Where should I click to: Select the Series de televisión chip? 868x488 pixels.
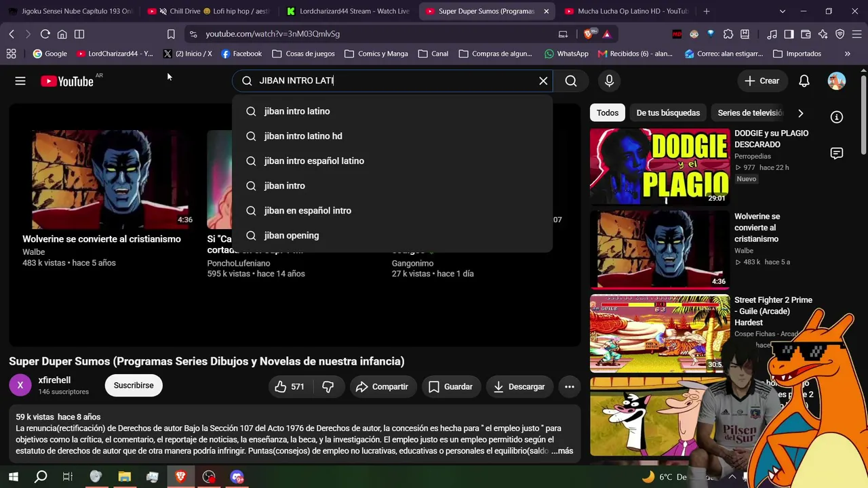tap(750, 113)
